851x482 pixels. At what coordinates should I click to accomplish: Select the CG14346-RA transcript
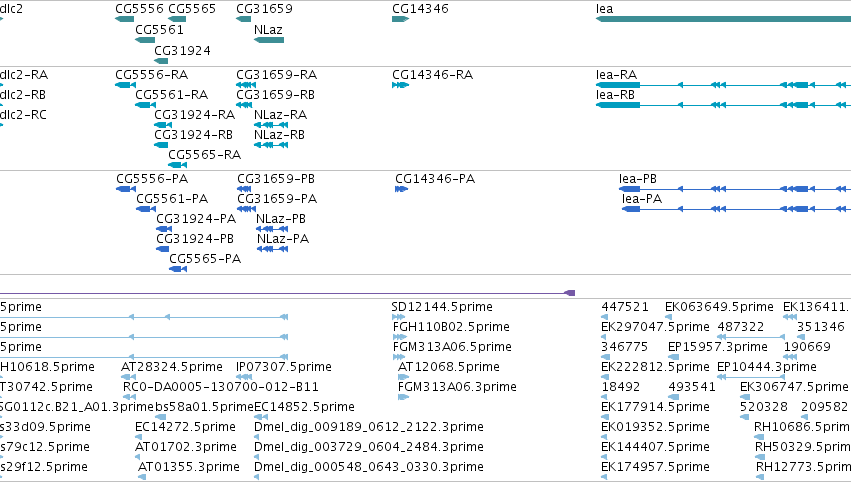[400, 85]
